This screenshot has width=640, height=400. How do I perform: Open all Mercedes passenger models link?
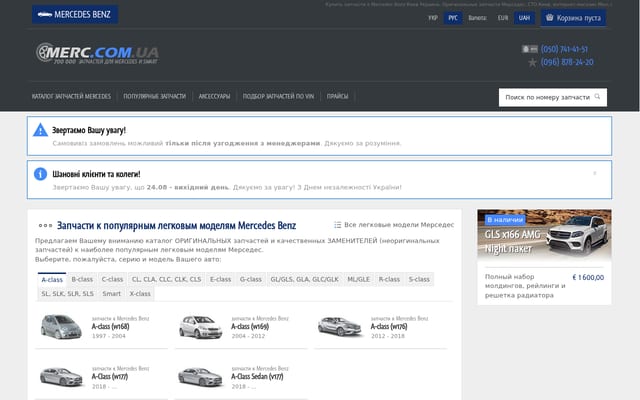(x=399, y=225)
